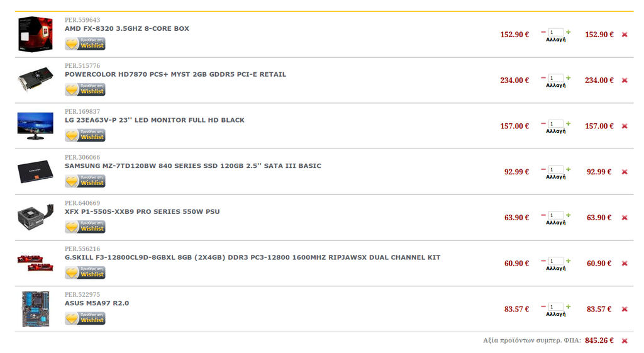Screen dimensions: 644x353
Task: Add AMD FX-8320 to Wishlist
Action: [x=85, y=43]
